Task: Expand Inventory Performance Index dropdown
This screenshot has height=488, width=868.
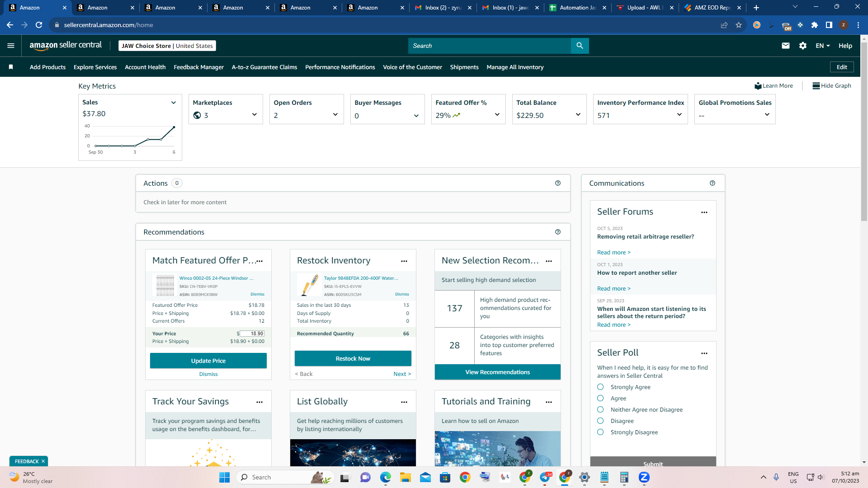Action: point(679,115)
